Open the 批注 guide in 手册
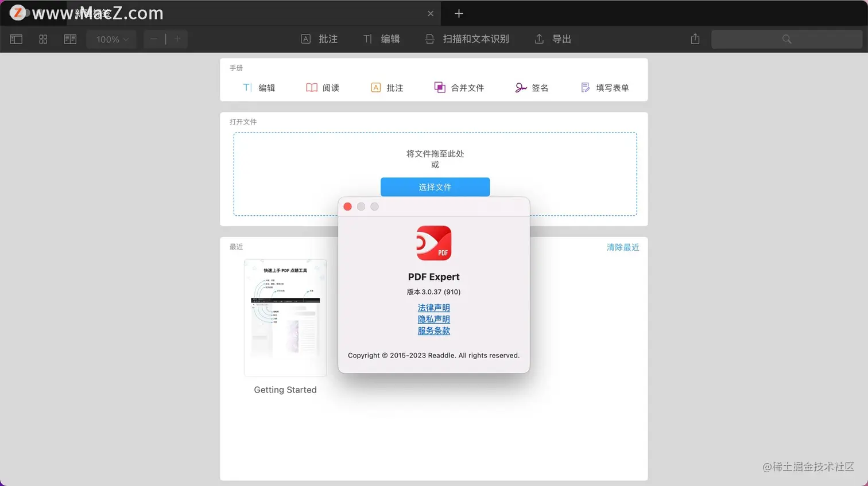Image resolution: width=868 pixels, height=486 pixels. click(x=387, y=88)
